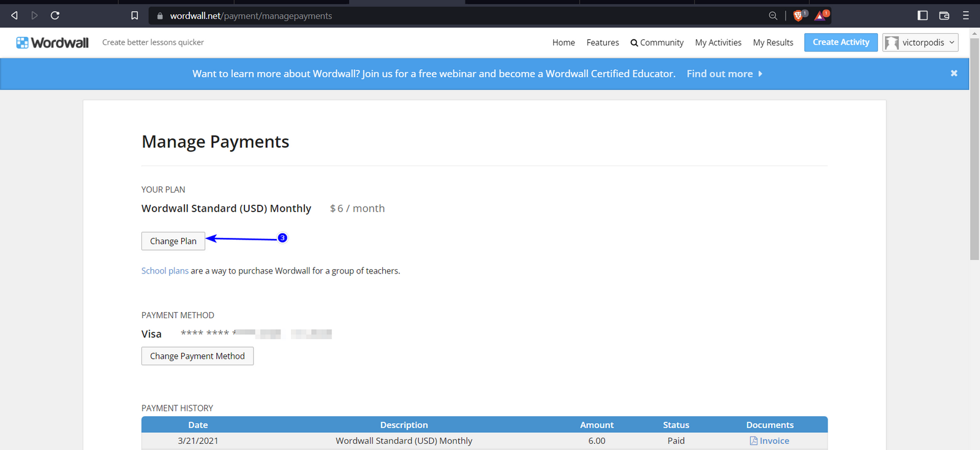Go back with the browser back arrow
Image resolution: width=980 pixels, height=450 pixels.
tap(14, 15)
